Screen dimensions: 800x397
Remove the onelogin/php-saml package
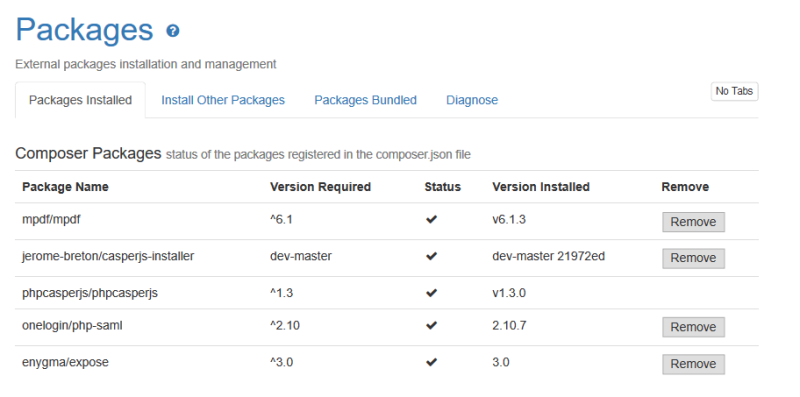tap(693, 327)
